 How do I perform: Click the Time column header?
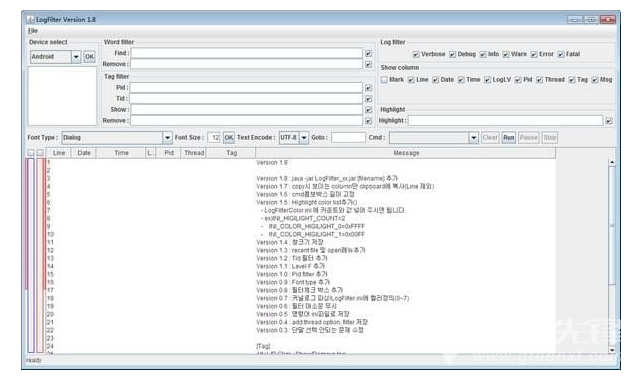tap(121, 153)
